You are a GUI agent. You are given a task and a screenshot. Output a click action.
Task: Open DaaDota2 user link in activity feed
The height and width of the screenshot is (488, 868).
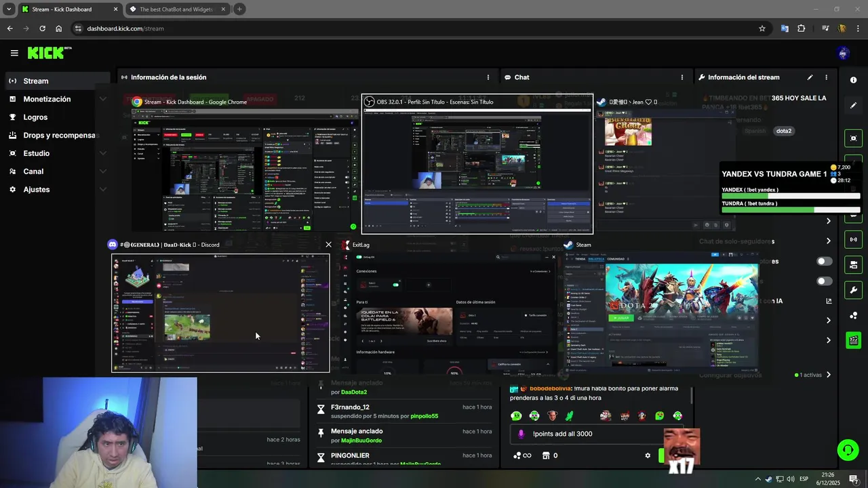(354, 392)
